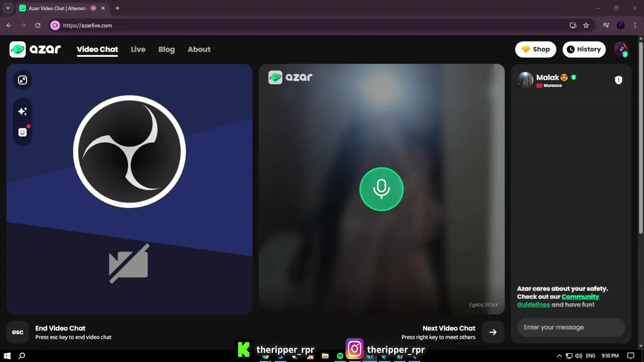644x362 pixels.
Task: Go back with browser back arrow
Action: pos(9,25)
